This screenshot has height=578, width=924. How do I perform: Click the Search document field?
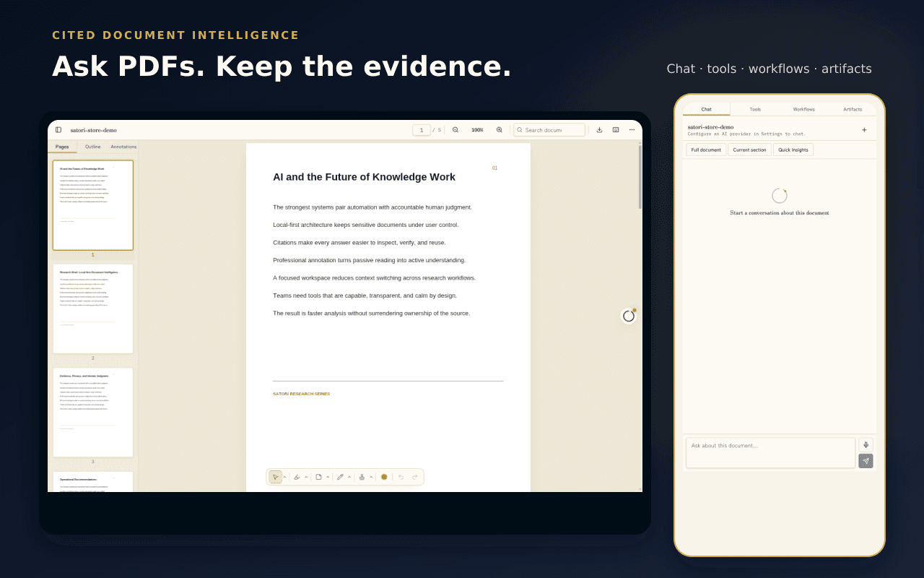click(x=549, y=130)
